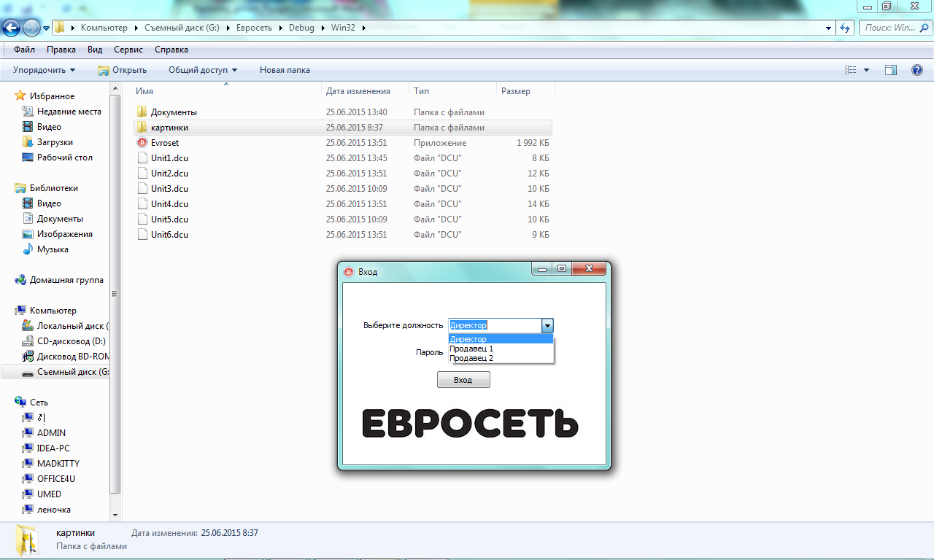Select Сеть in the navigation pane
Image resolution: width=934 pixels, height=560 pixels.
coord(38,402)
